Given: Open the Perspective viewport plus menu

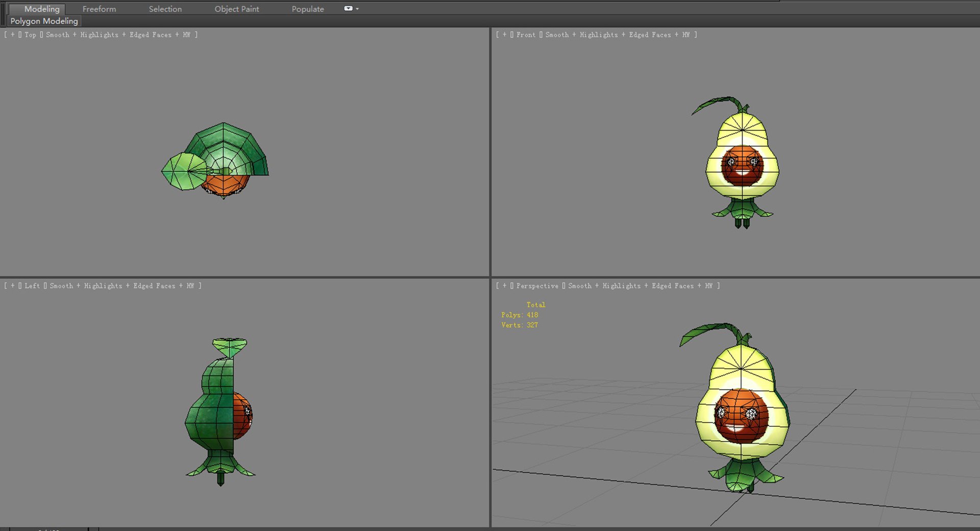Looking at the screenshot, I should tap(505, 286).
